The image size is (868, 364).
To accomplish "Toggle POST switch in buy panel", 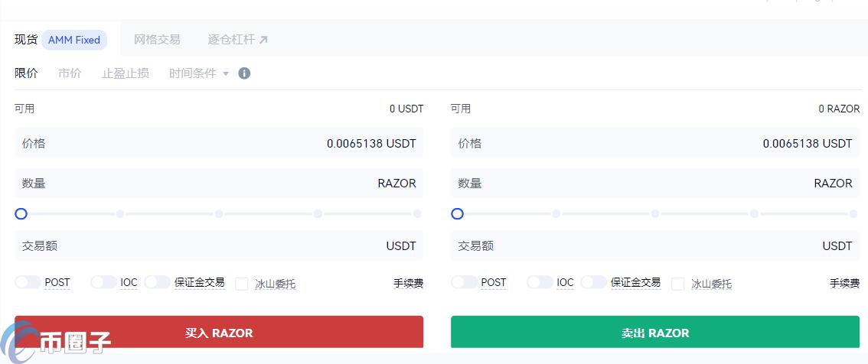I will pos(28,282).
